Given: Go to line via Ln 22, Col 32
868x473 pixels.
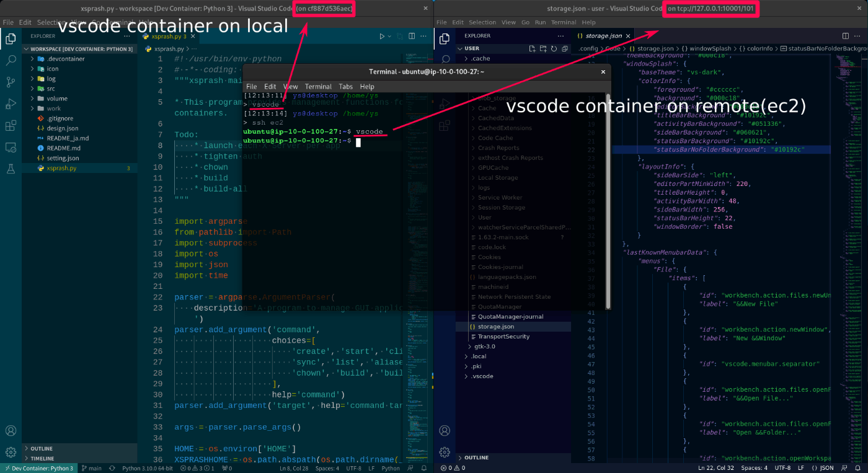Looking at the screenshot, I should tap(716, 468).
